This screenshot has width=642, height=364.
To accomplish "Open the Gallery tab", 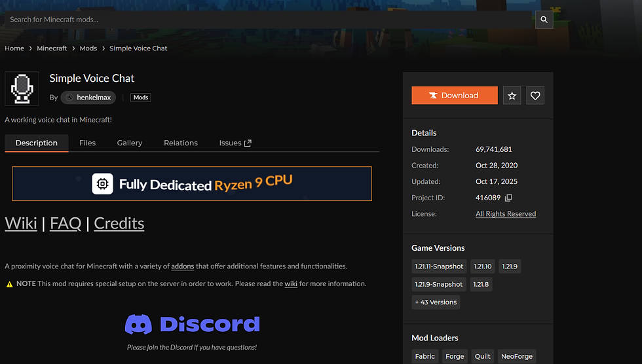I will (x=130, y=143).
